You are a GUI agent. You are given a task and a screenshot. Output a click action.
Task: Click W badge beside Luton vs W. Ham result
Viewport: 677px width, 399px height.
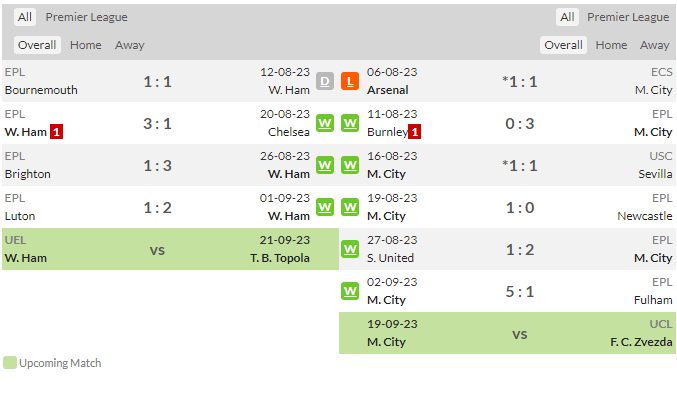(325, 207)
